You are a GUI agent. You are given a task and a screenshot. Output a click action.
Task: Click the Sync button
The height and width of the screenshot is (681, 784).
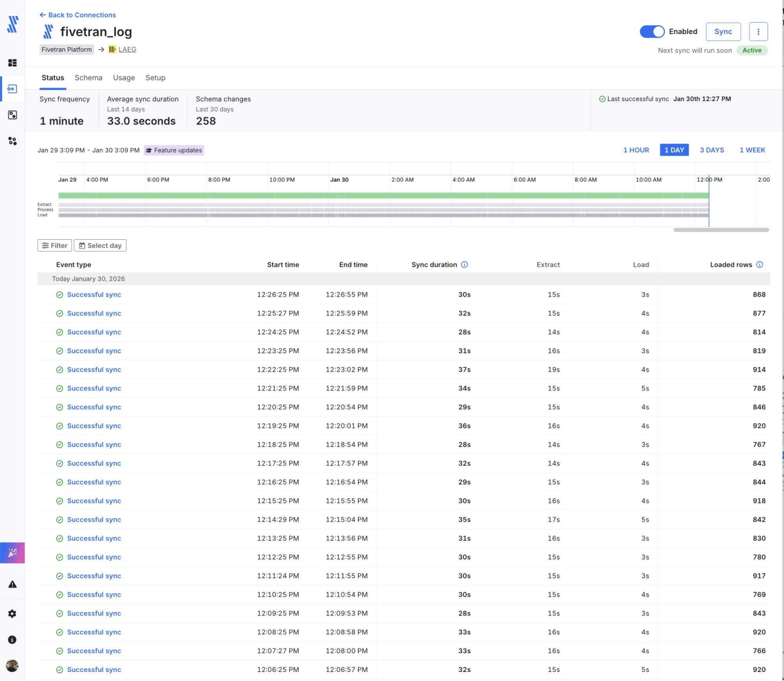click(723, 32)
